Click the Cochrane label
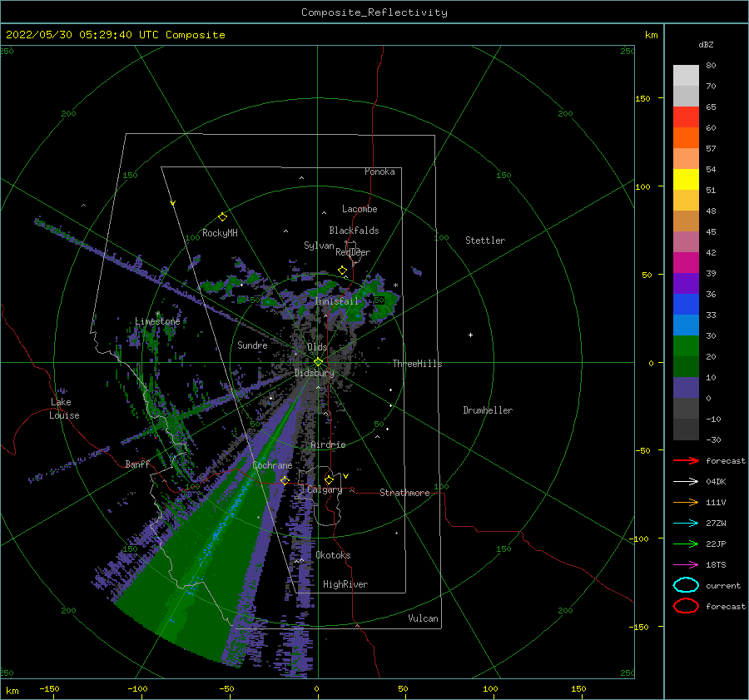 click(x=272, y=465)
